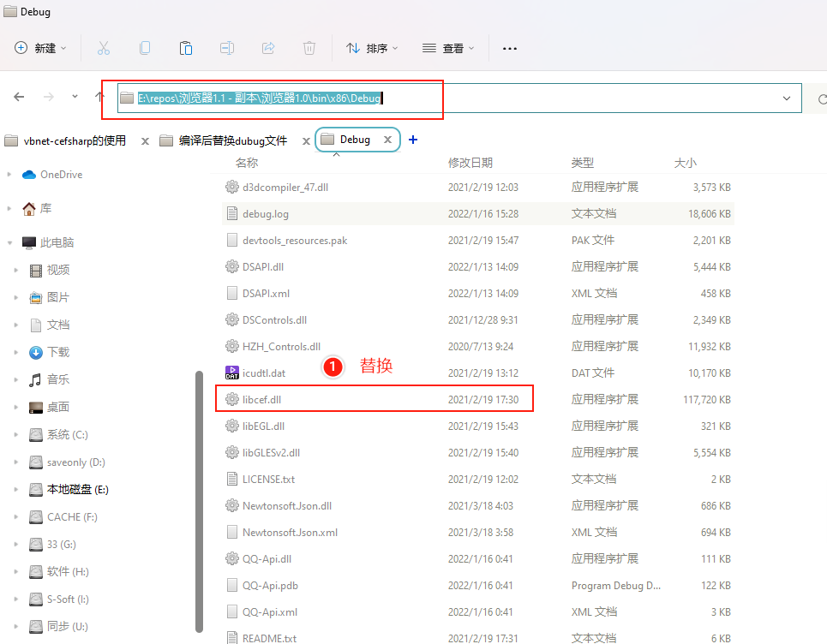
Task: Go up one folder level arrow
Action: coord(99,97)
